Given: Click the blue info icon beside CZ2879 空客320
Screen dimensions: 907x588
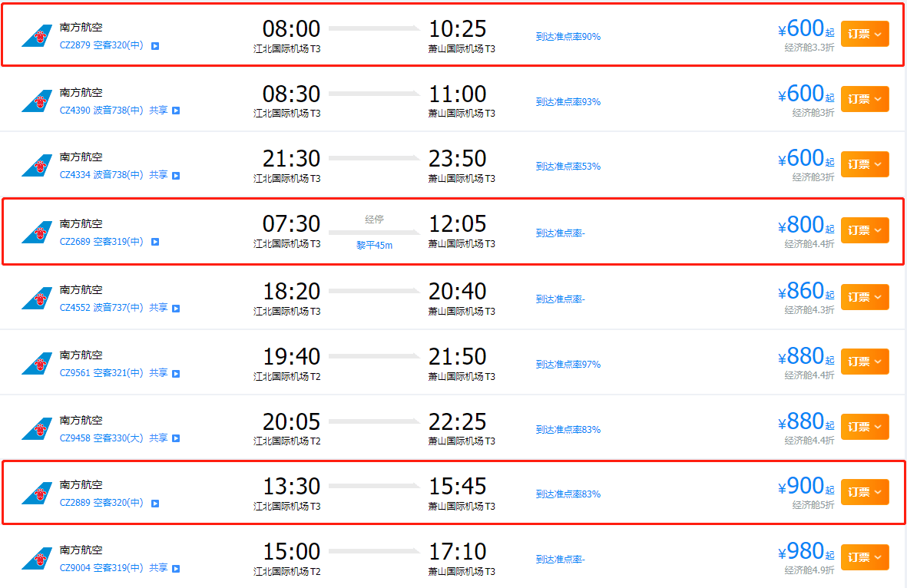Looking at the screenshot, I should coord(155,46).
